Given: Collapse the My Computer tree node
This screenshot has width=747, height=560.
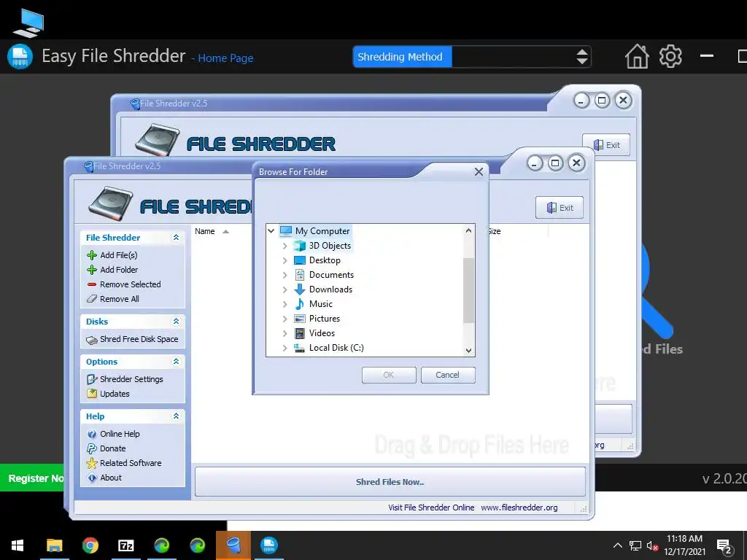Looking at the screenshot, I should click(271, 231).
